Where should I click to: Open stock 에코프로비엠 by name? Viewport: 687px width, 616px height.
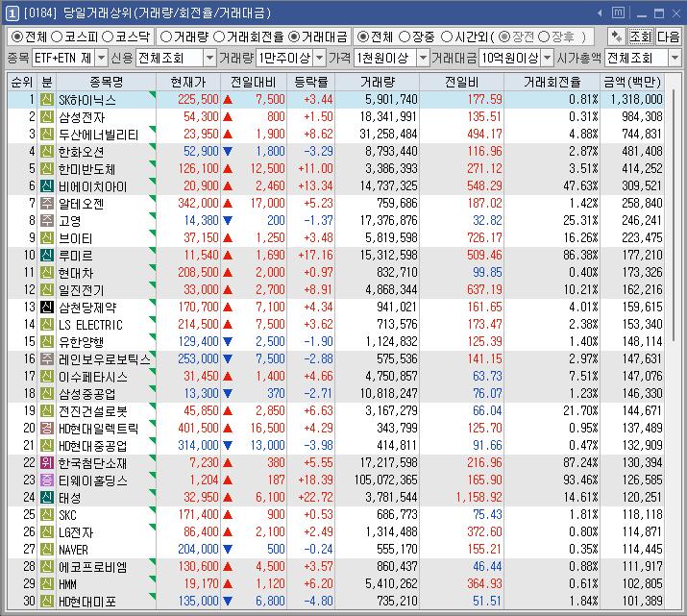(x=92, y=567)
